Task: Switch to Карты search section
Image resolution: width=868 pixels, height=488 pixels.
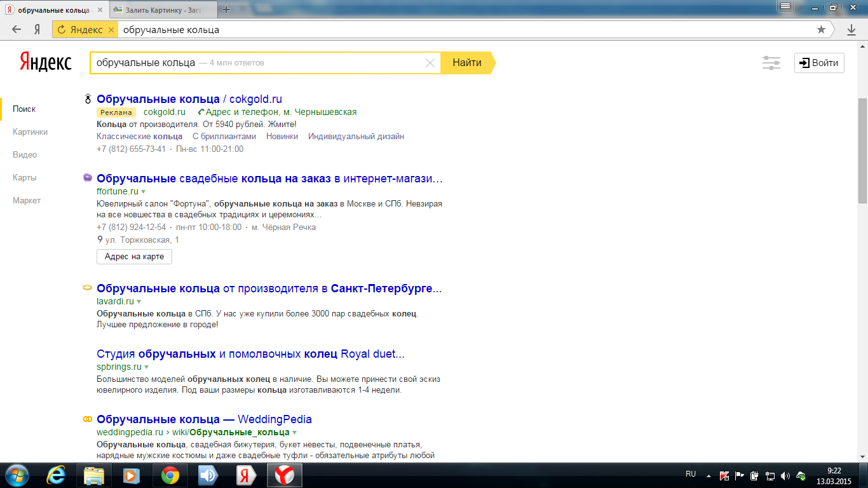Action: [x=25, y=177]
